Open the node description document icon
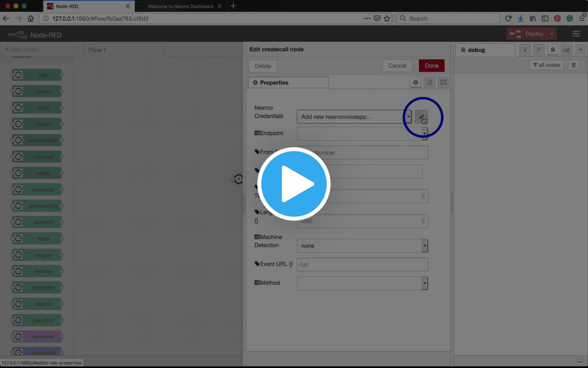This screenshot has width=588, height=368. tap(429, 82)
